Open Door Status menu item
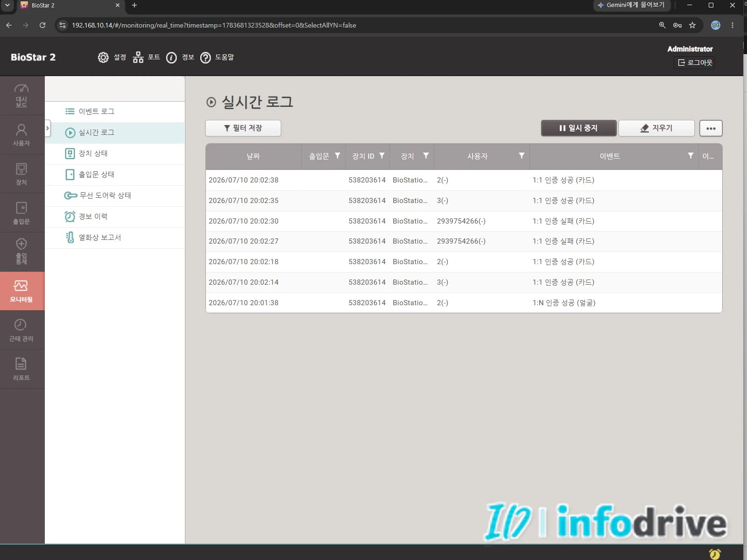This screenshot has height=560, width=747. tap(115, 175)
